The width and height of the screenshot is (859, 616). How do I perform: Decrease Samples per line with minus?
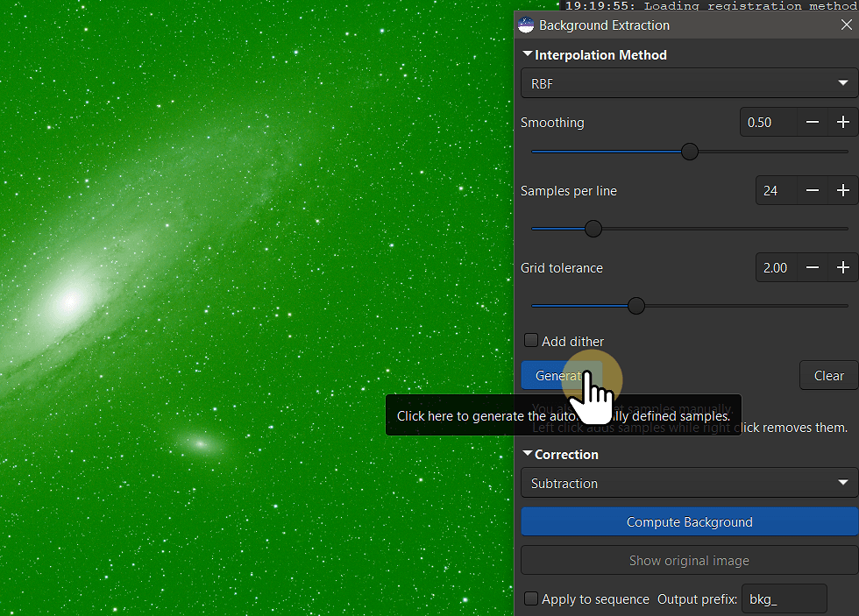pyautogui.click(x=813, y=191)
